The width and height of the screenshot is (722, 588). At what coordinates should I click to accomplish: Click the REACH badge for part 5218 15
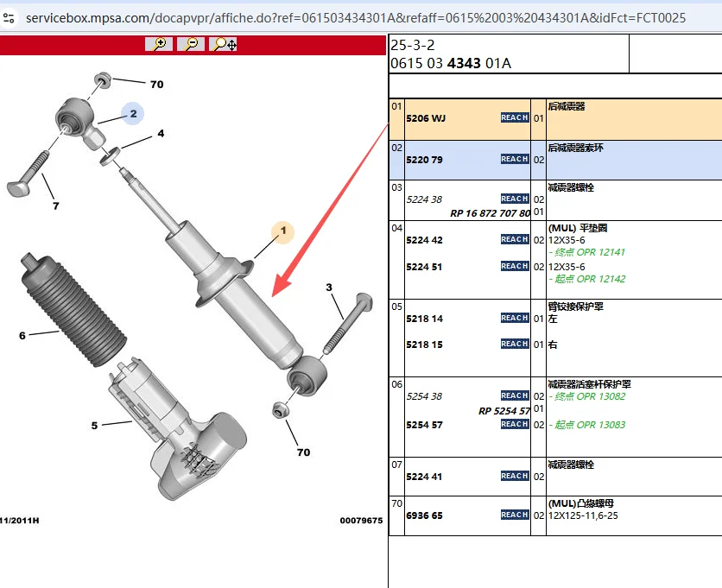coord(515,344)
